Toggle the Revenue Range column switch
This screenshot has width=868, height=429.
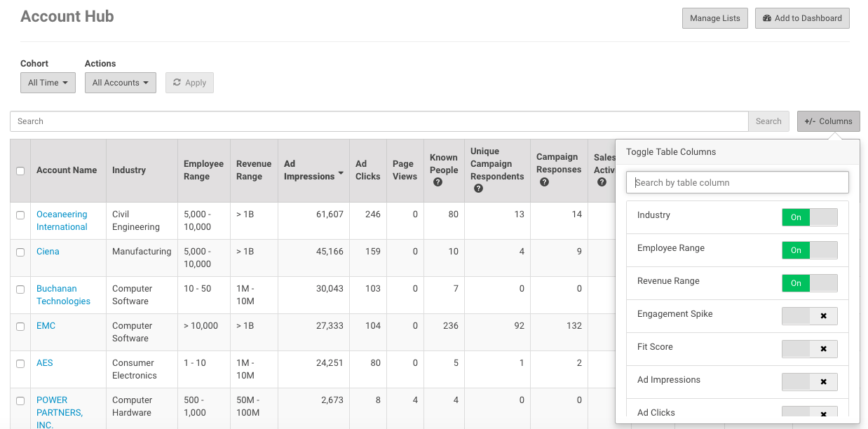(810, 283)
